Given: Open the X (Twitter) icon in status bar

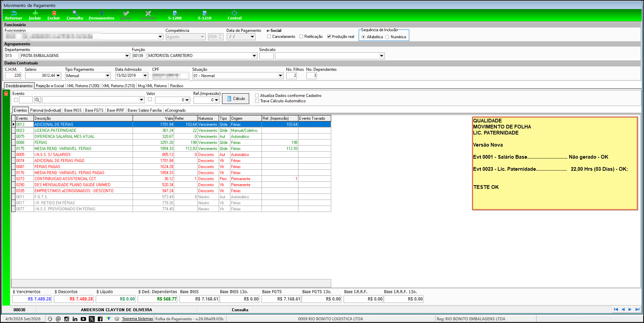Looking at the screenshot, I should coord(92,319).
